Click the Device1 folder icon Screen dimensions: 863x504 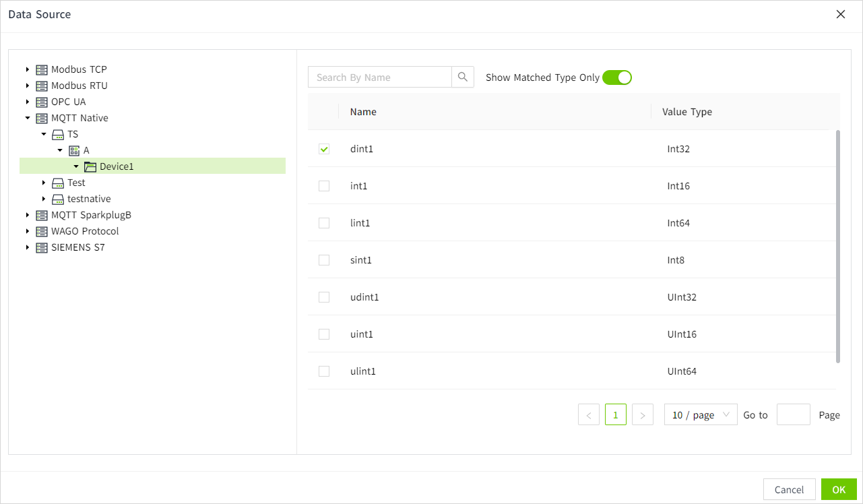pyautogui.click(x=90, y=166)
